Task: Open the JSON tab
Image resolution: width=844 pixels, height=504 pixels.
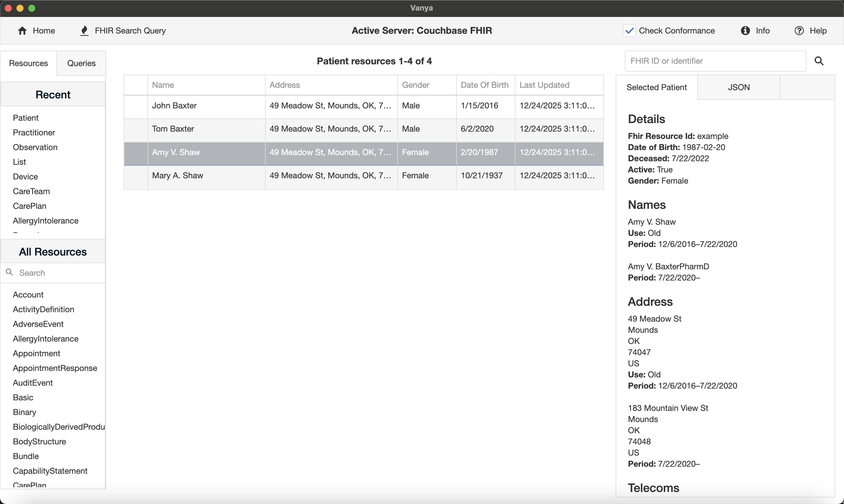Action: [x=738, y=87]
